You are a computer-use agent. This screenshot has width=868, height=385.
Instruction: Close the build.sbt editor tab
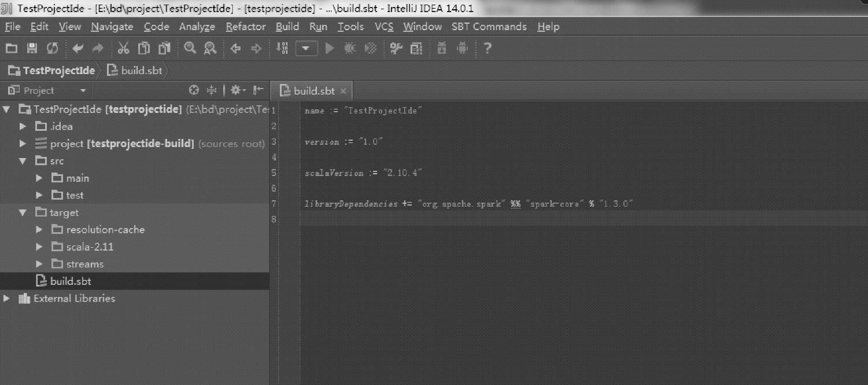click(x=343, y=91)
